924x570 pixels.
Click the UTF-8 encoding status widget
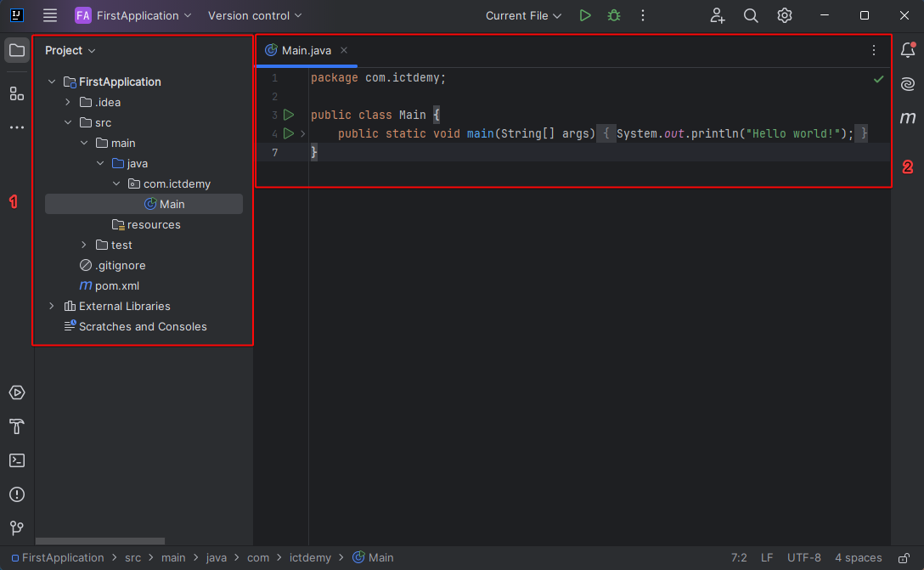pos(803,558)
